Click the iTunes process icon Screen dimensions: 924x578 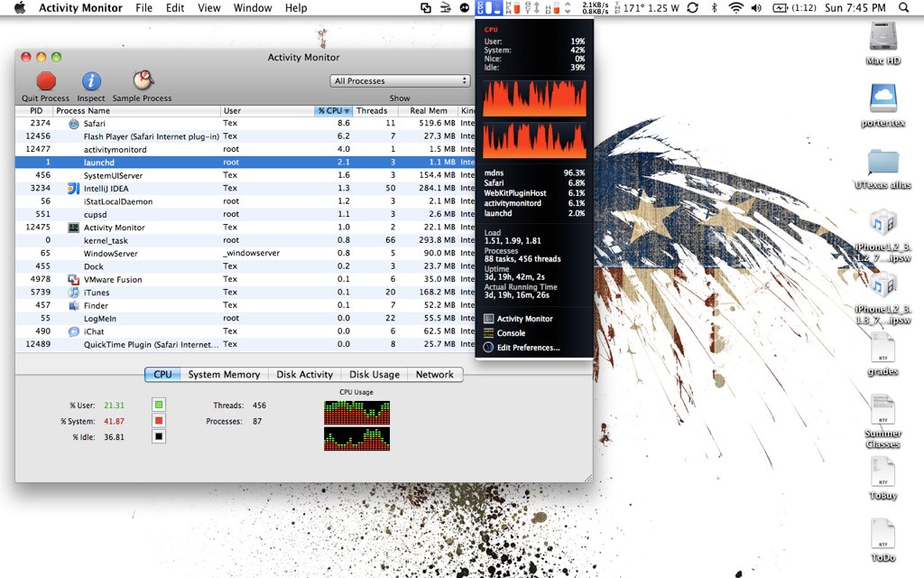coord(74,293)
